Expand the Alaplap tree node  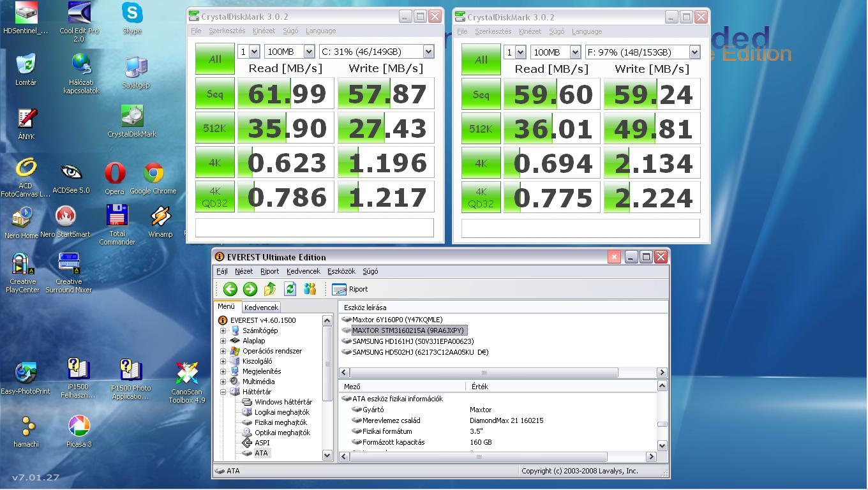click(x=223, y=341)
